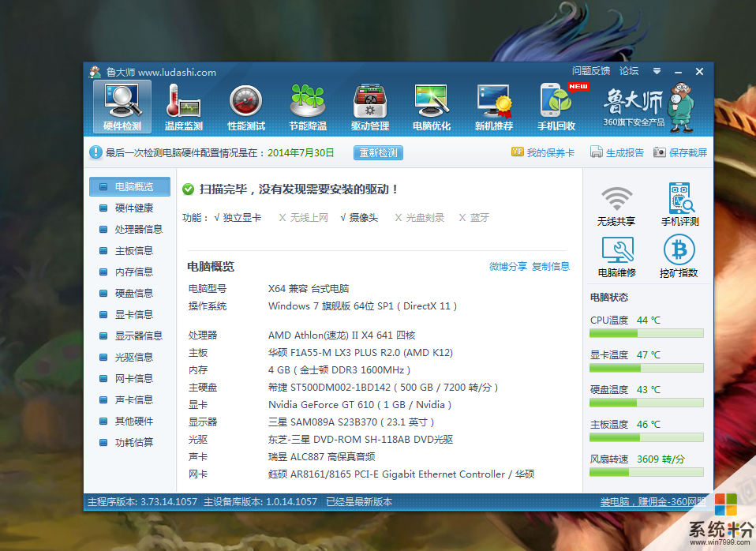Click the 无线上网 feature indicator
The image size is (756, 551).
pyautogui.click(x=304, y=218)
